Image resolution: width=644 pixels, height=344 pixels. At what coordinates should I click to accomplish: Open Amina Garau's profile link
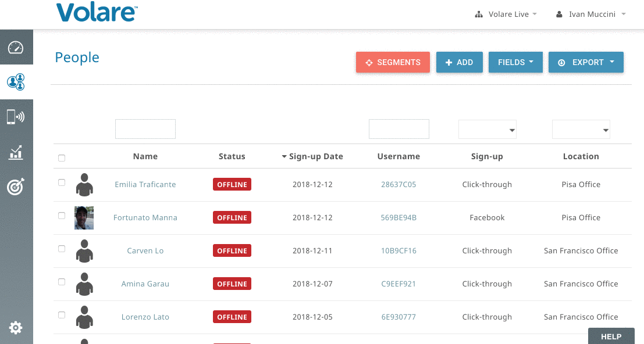point(145,284)
